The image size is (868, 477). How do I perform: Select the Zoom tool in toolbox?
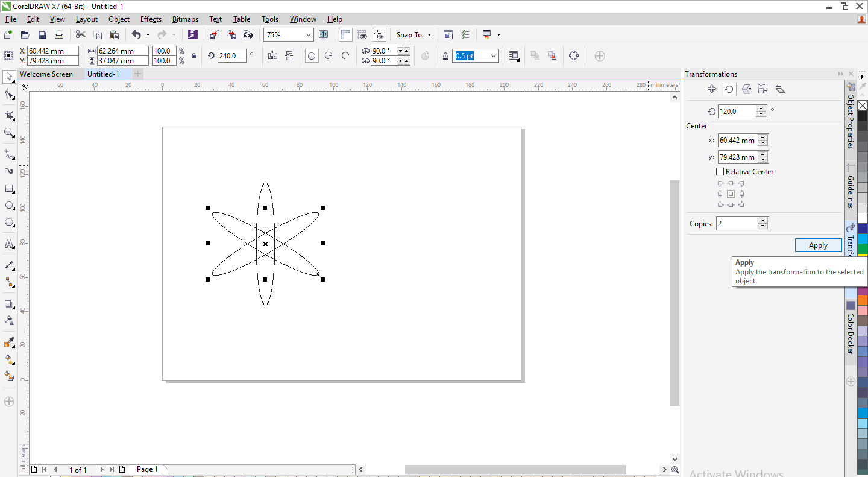click(x=9, y=133)
